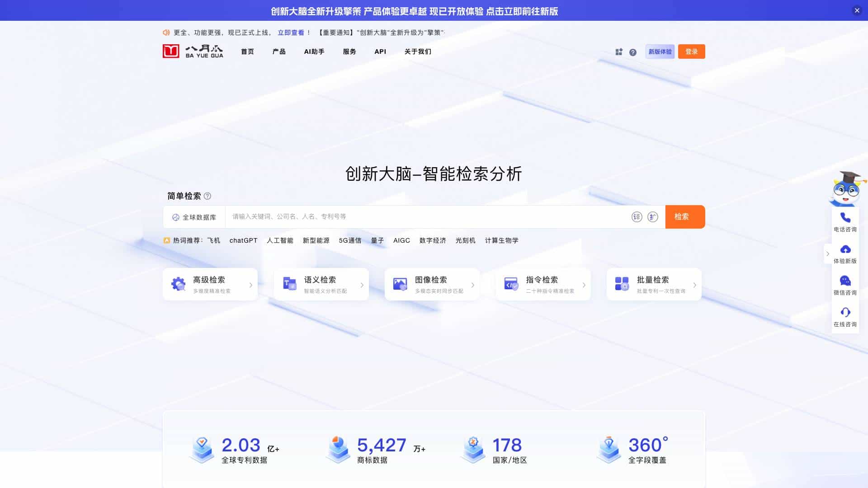
Task: Open the AI助手 menu
Action: 314,52
